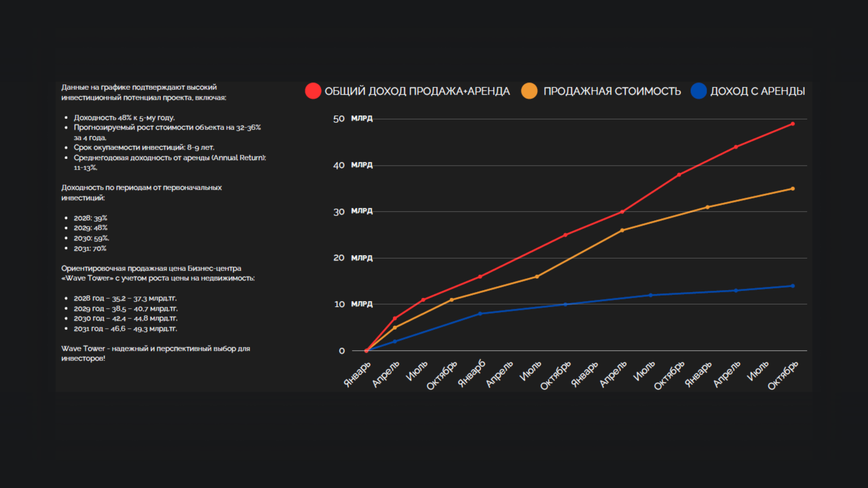Click the '2028: 39%' bullet item
The width and height of the screenshot is (868, 488).
point(90,218)
